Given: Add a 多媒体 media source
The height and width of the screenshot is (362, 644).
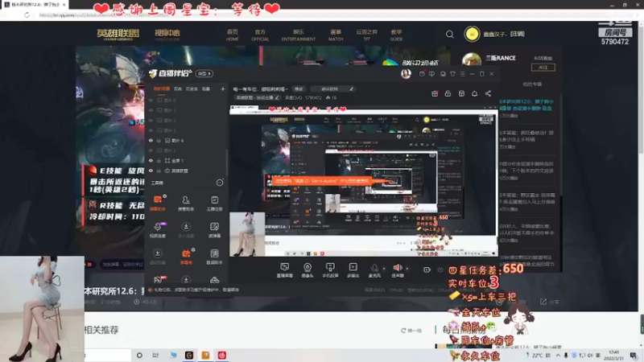Looking at the screenshot, I should click(x=353, y=270).
